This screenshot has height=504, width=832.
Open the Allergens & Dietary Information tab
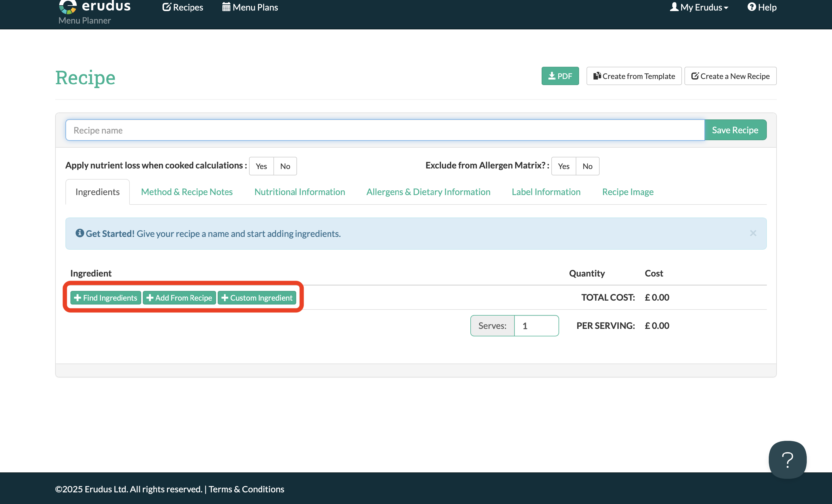428,192
